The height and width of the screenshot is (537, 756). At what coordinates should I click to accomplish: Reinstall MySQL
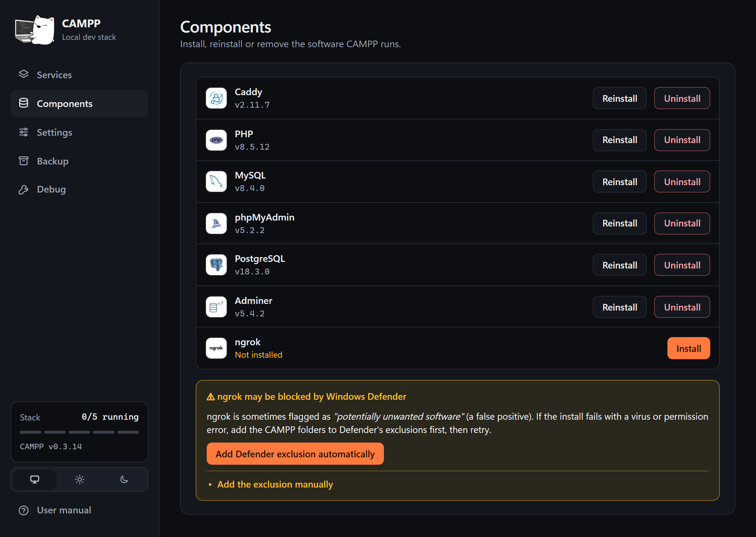pos(620,181)
